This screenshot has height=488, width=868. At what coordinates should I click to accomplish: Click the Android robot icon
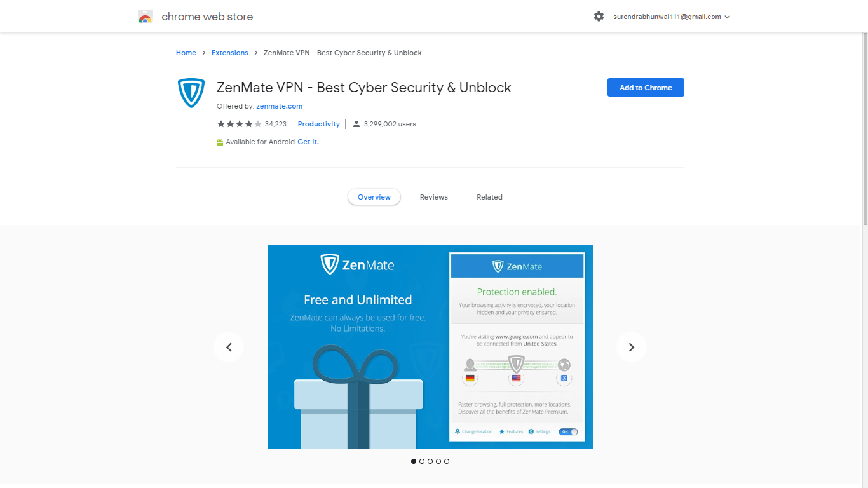coord(220,142)
